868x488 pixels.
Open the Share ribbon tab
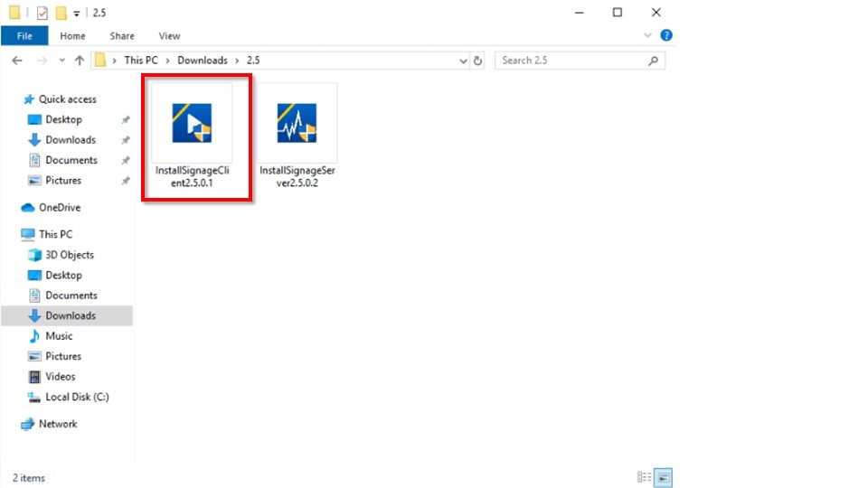(x=122, y=36)
